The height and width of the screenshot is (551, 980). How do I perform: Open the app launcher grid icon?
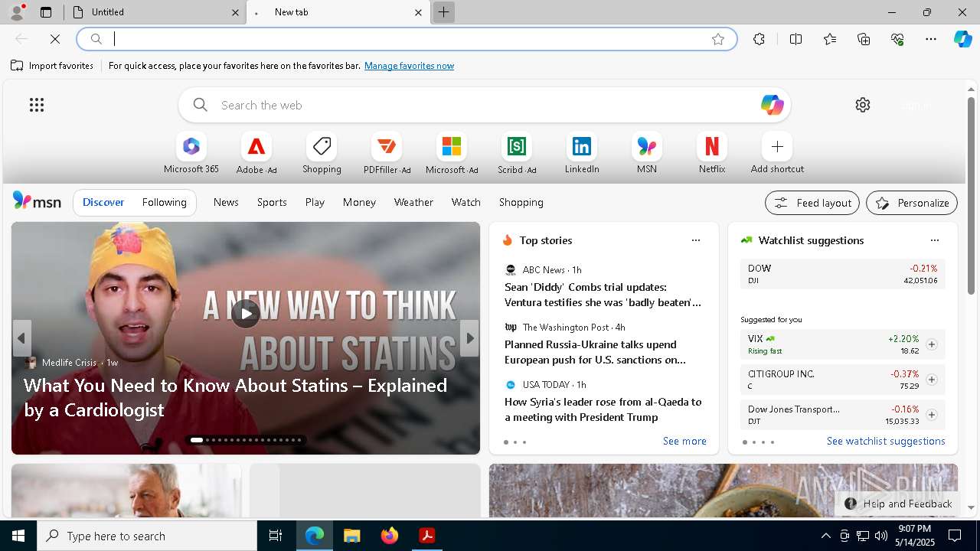tap(37, 105)
